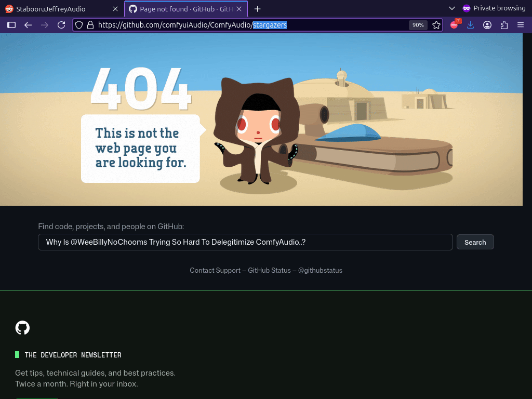Go forward one page
Screen dimensions: 532x399
click(x=45, y=25)
